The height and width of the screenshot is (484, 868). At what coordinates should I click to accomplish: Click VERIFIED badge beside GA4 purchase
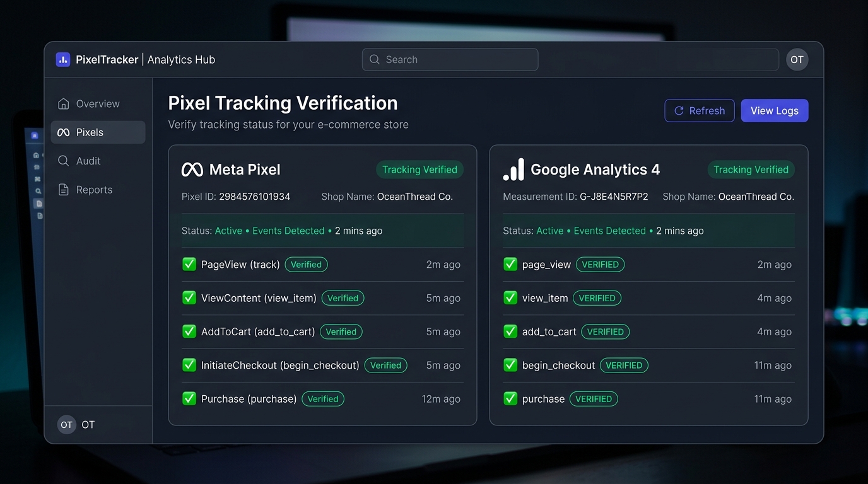594,399
